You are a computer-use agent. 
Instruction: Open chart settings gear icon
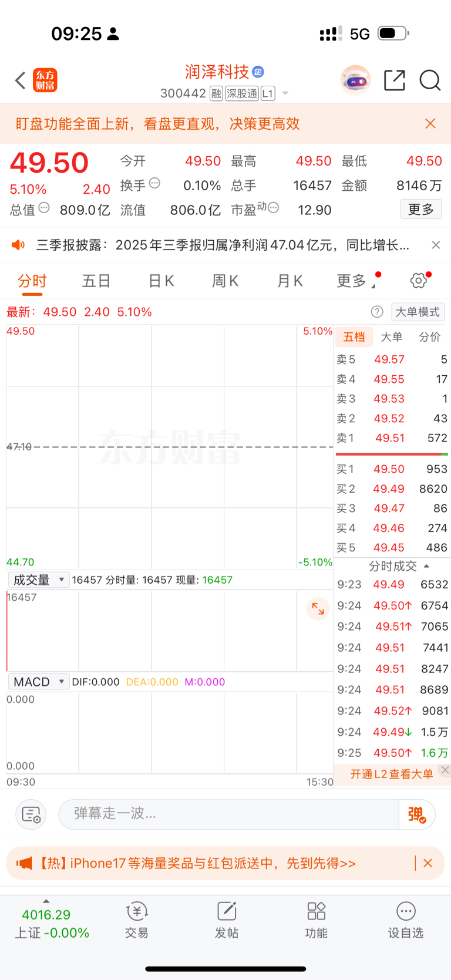[x=419, y=281]
